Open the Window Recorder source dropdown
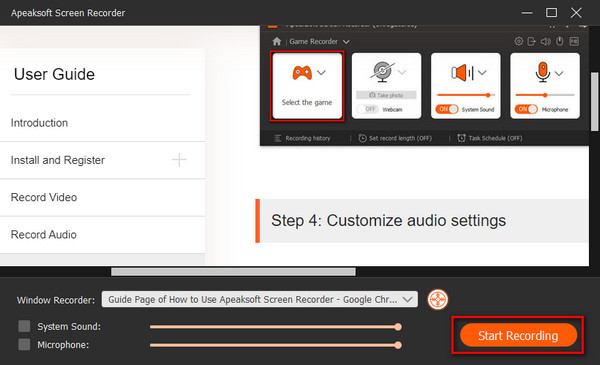 pos(260,299)
